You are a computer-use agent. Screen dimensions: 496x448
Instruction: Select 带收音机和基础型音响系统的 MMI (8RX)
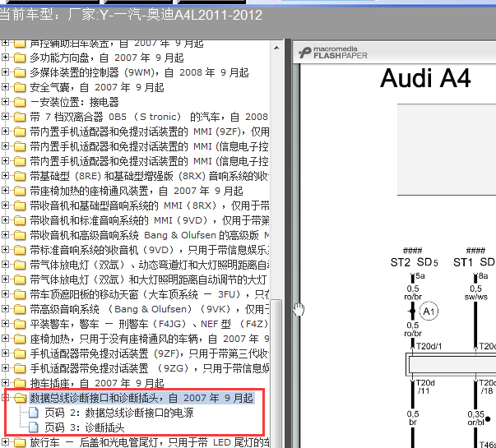150,206
